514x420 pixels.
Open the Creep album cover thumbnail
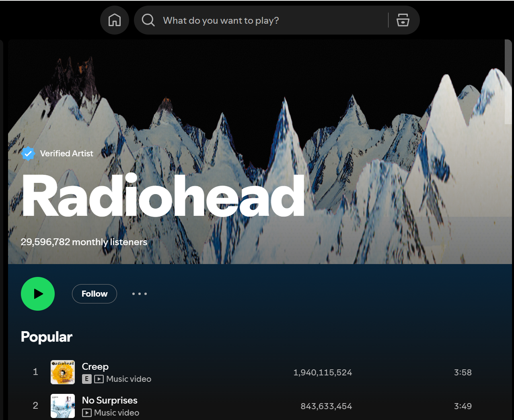pyautogui.click(x=63, y=372)
